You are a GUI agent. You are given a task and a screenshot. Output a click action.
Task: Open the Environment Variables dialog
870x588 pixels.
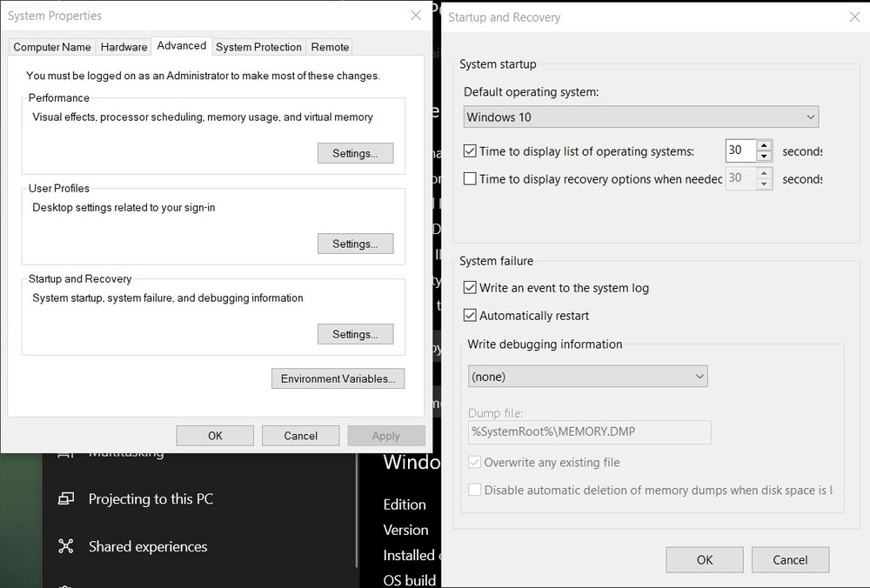pyautogui.click(x=338, y=378)
